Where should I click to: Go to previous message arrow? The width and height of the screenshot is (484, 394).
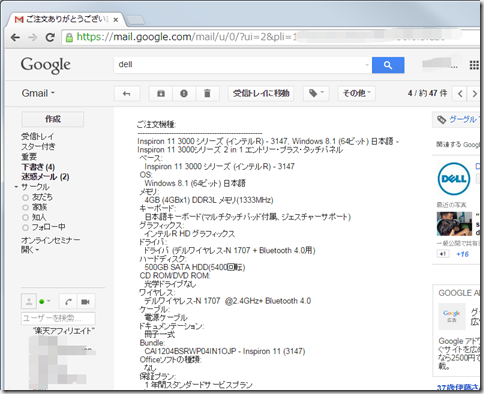pyautogui.click(x=460, y=94)
